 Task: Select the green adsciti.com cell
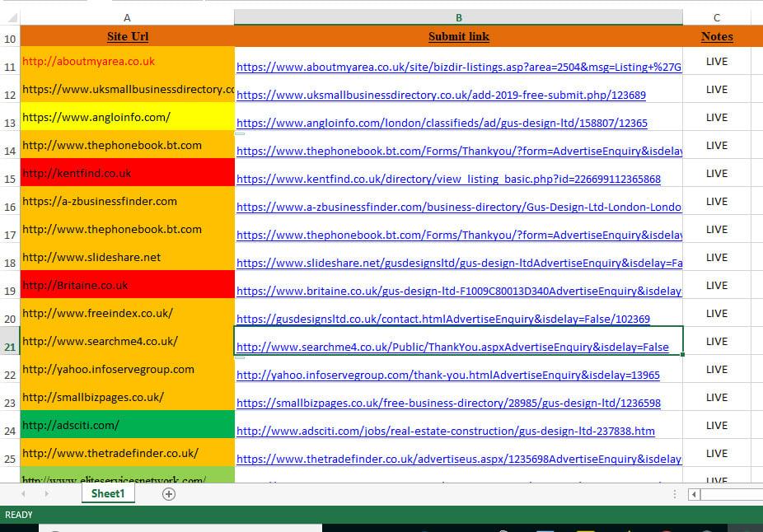[127, 425]
